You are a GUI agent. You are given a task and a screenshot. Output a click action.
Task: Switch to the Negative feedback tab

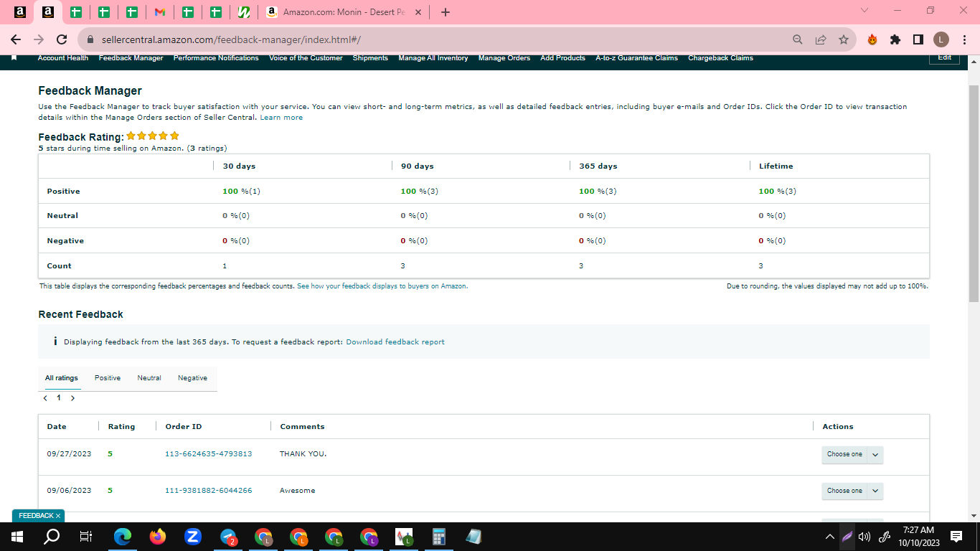[193, 378]
